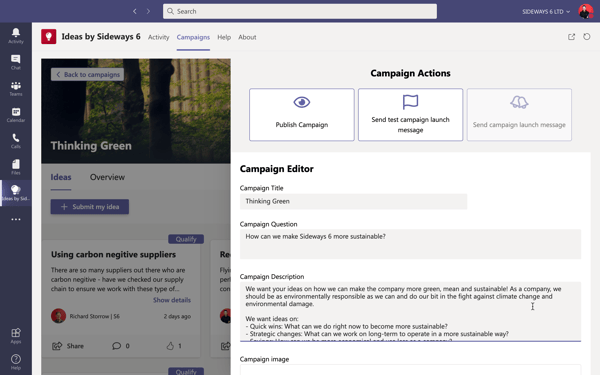Image resolution: width=600 pixels, height=375 pixels.
Task: Edit the Campaign Description text area
Action: (x=410, y=311)
